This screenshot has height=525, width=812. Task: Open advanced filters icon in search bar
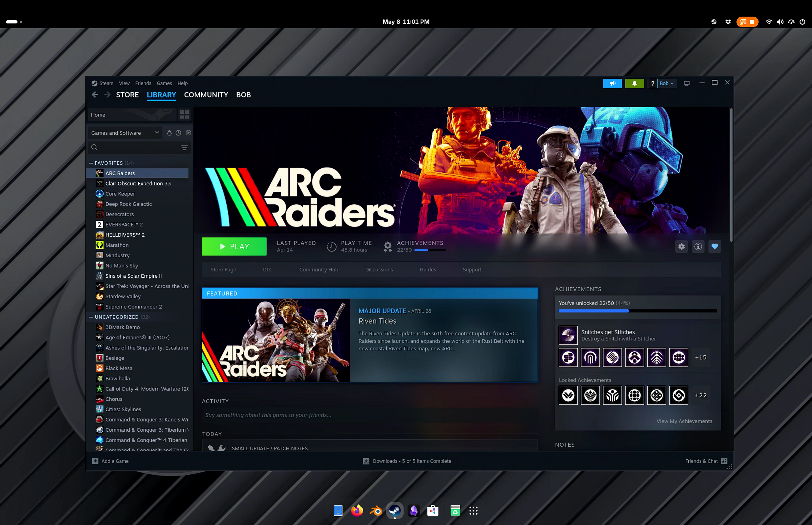pos(185,148)
